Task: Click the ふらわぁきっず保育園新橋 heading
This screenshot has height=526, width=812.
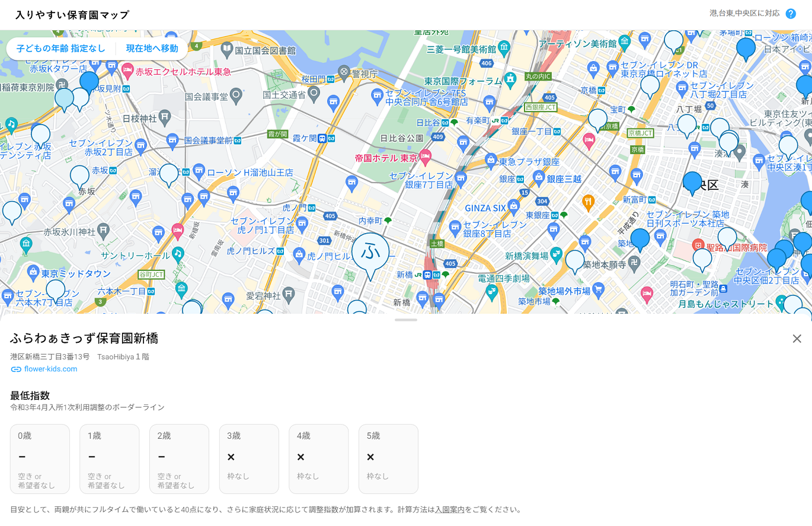Action: coord(84,339)
